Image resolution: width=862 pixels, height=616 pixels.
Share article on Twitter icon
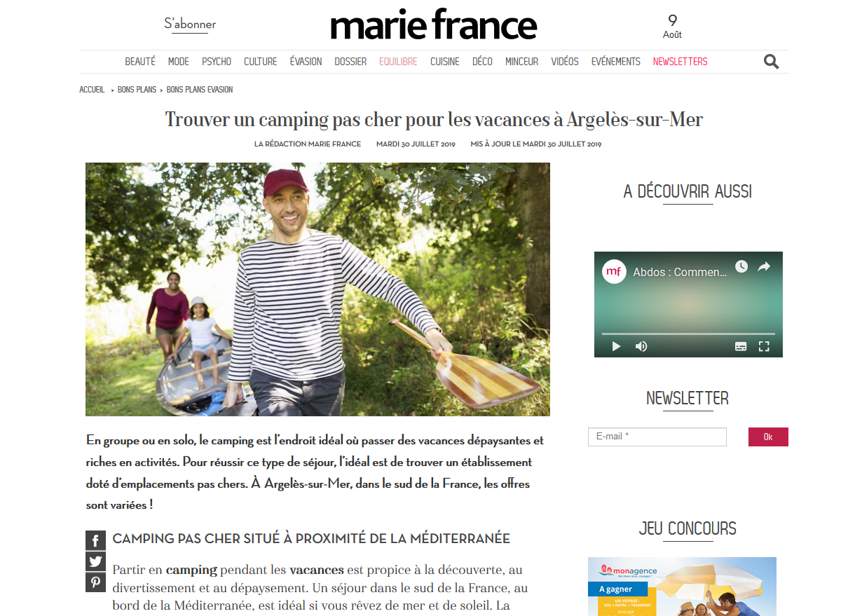tap(95, 561)
